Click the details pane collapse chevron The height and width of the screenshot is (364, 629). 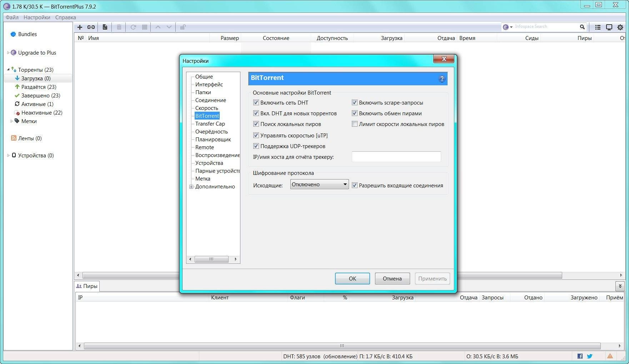tap(620, 286)
